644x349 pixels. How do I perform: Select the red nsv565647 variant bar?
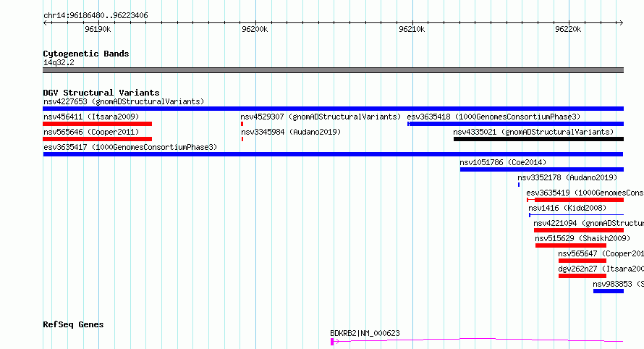coord(582,261)
